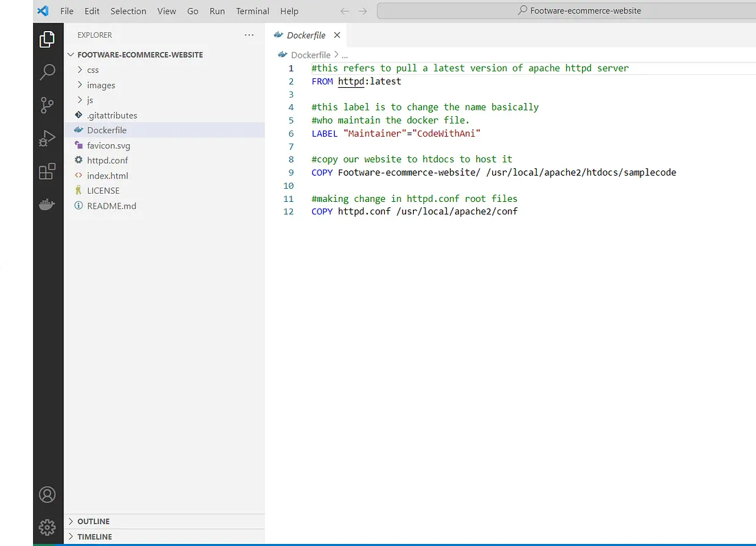This screenshot has height=546, width=756.
Task: Place cursor on the FROM keyword
Action: click(x=322, y=81)
